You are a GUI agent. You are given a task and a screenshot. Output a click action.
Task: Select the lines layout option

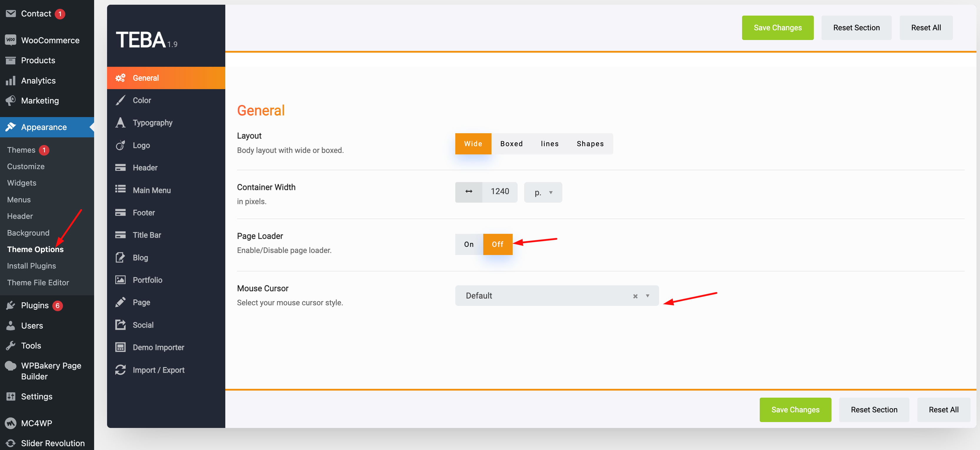[x=549, y=144]
